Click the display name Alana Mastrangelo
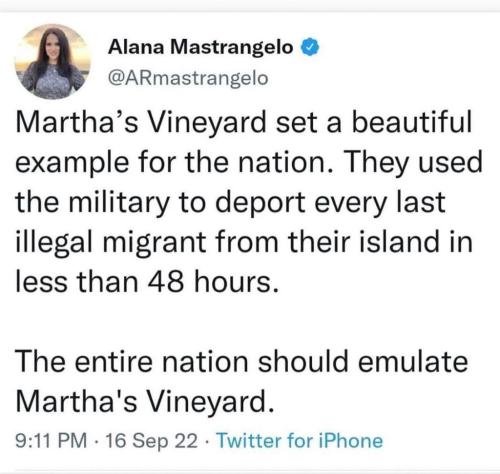This screenshot has height=474, width=500. [201, 47]
